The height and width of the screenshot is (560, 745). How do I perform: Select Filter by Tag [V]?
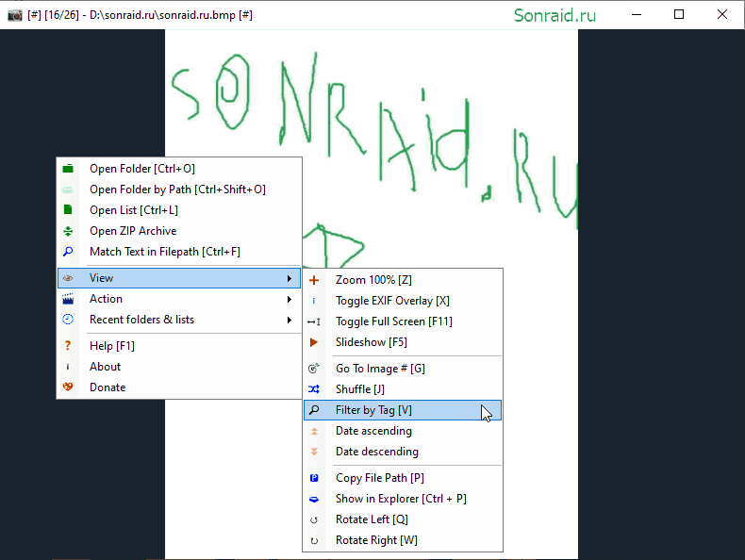point(403,410)
